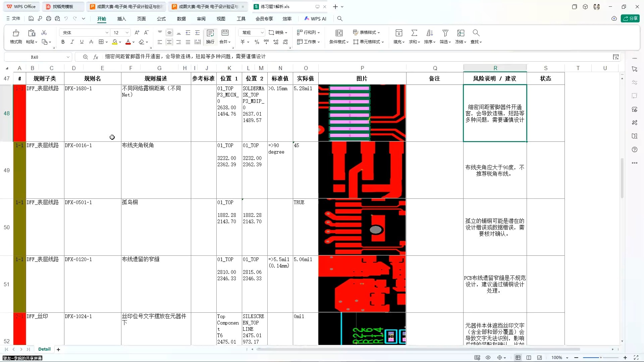Click the Find (查找) magnifier icon
This screenshot has width=644, height=362.
coord(476,33)
